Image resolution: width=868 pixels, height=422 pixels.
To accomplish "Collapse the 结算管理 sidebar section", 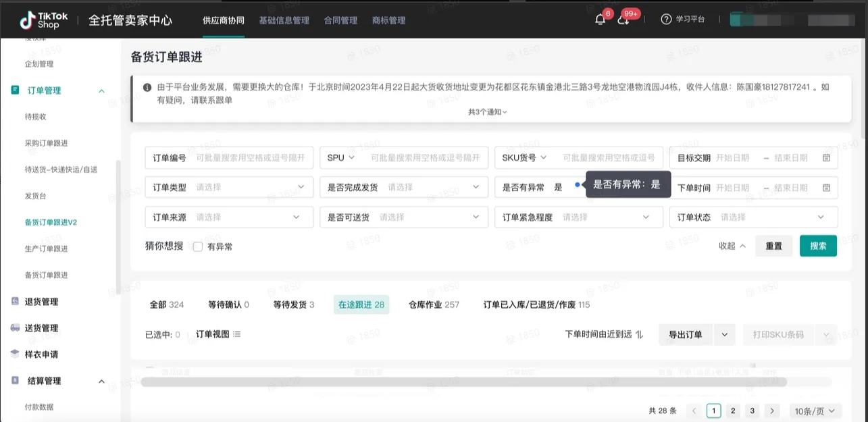I will 101,381.
